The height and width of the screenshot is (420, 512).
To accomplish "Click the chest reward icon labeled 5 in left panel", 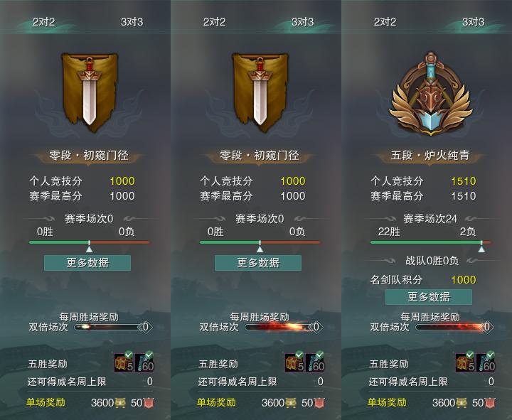I will (124, 362).
